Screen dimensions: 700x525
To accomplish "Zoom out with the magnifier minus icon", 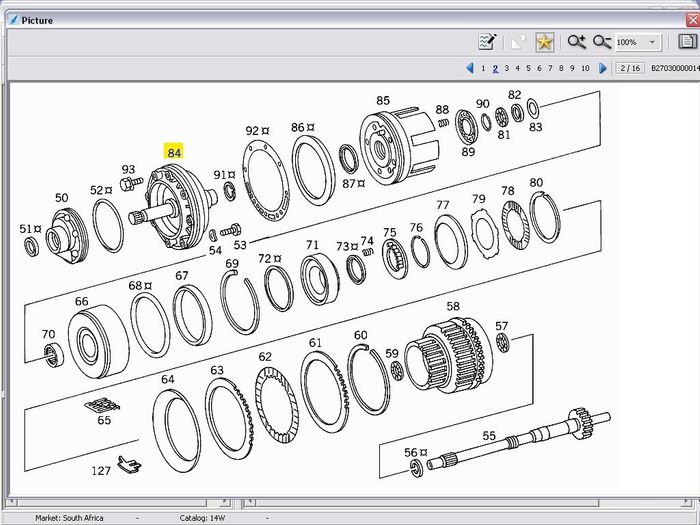I will point(601,42).
